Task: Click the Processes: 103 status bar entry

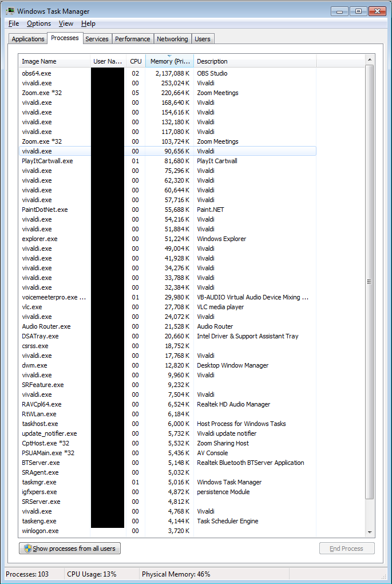Action: click(x=27, y=574)
